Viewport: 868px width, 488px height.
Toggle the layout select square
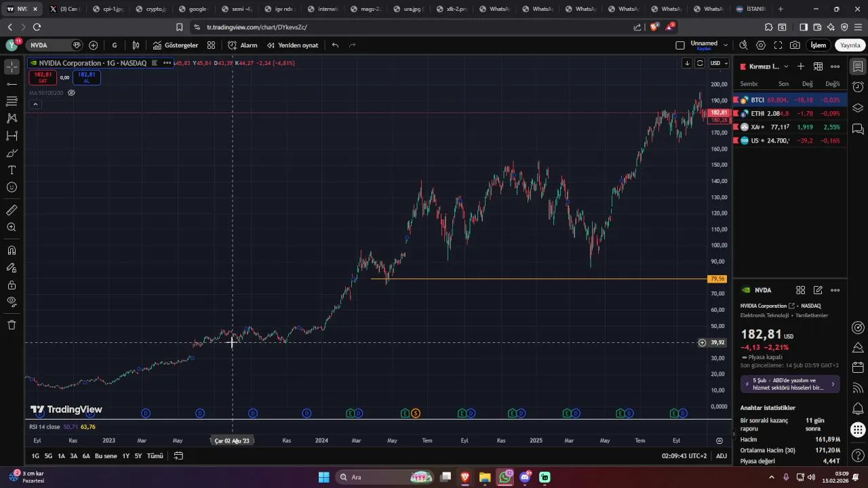point(680,45)
